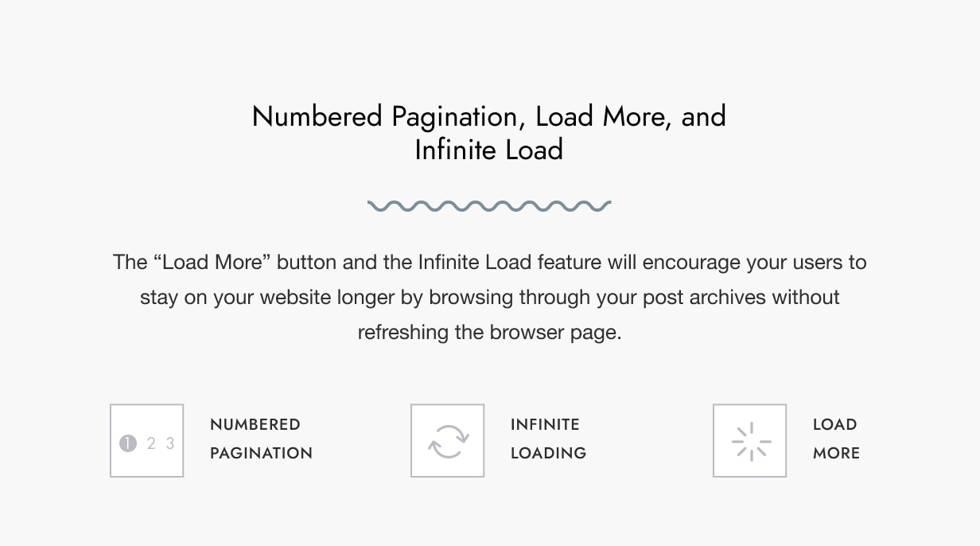Click "Infinite Load" on heading's second line
This screenshot has height=546, width=980.
[x=489, y=150]
